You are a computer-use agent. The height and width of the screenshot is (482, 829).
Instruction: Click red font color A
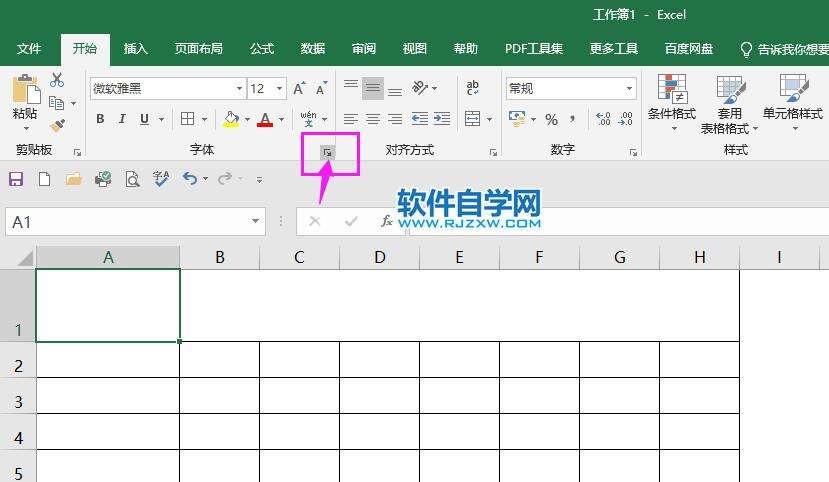pyautogui.click(x=265, y=119)
